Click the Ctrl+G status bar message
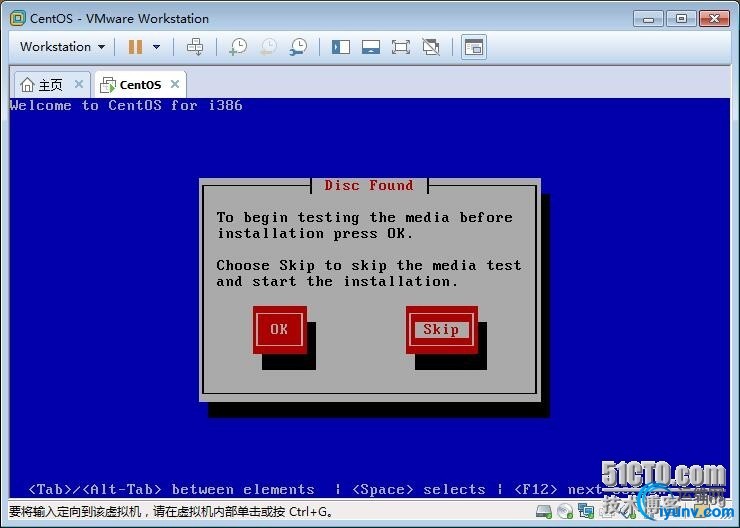 (x=171, y=511)
